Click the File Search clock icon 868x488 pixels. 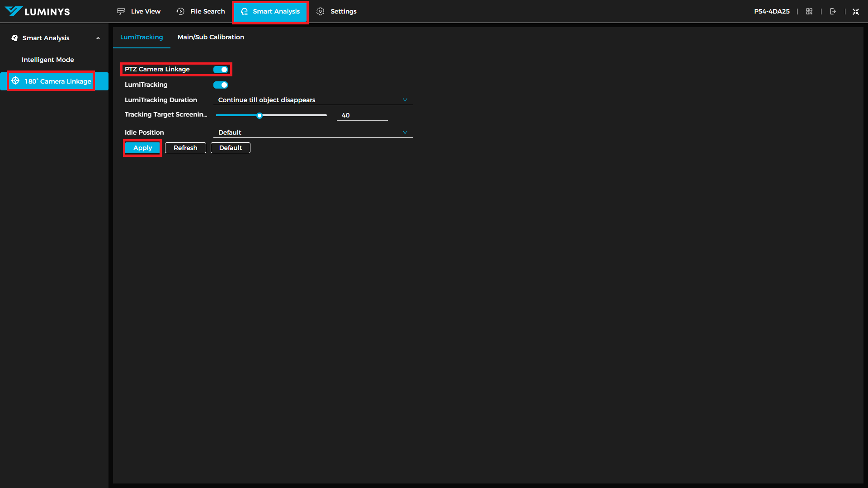click(x=180, y=11)
